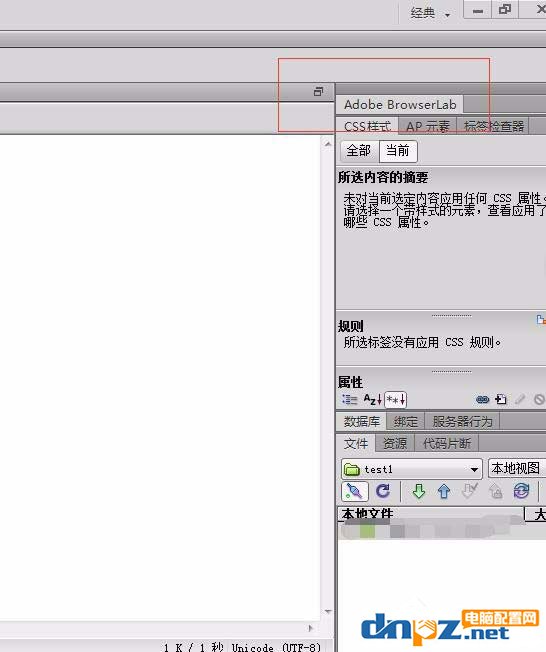Show category view of CSS properties

(349, 400)
